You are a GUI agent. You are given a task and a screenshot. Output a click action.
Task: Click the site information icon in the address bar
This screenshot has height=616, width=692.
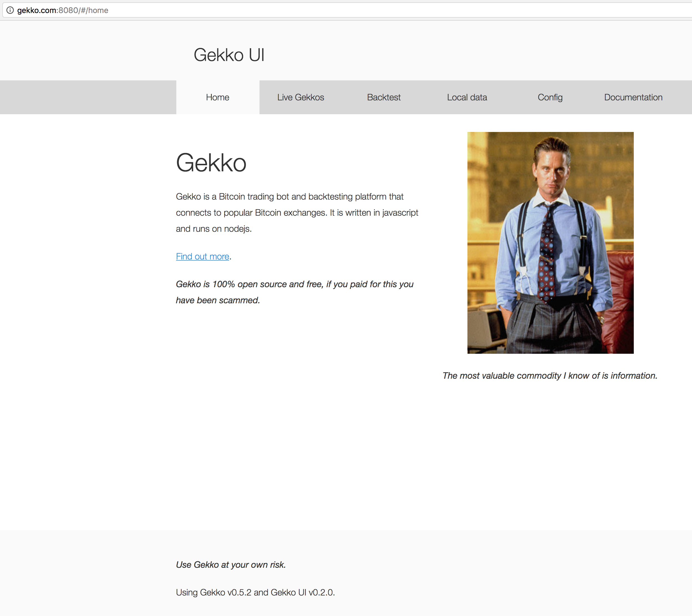coord(11,10)
